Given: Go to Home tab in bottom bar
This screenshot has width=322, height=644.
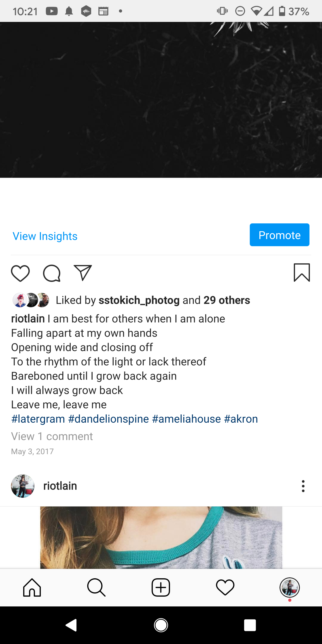Looking at the screenshot, I should click(32, 587).
